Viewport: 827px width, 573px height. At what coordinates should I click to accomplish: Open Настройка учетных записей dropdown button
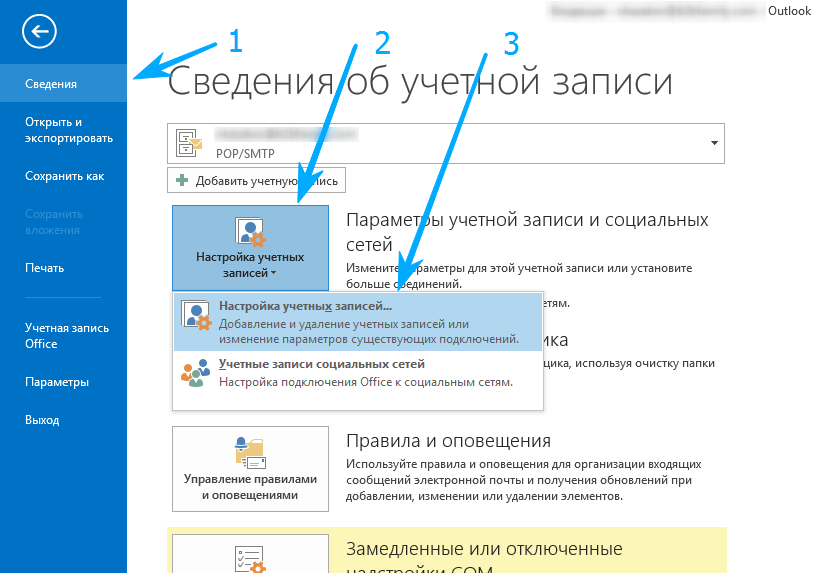point(250,247)
